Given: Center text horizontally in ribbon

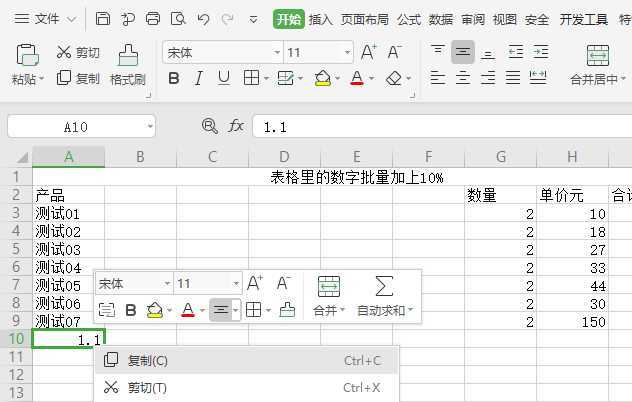Looking at the screenshot, I should (x=463, y=77).
